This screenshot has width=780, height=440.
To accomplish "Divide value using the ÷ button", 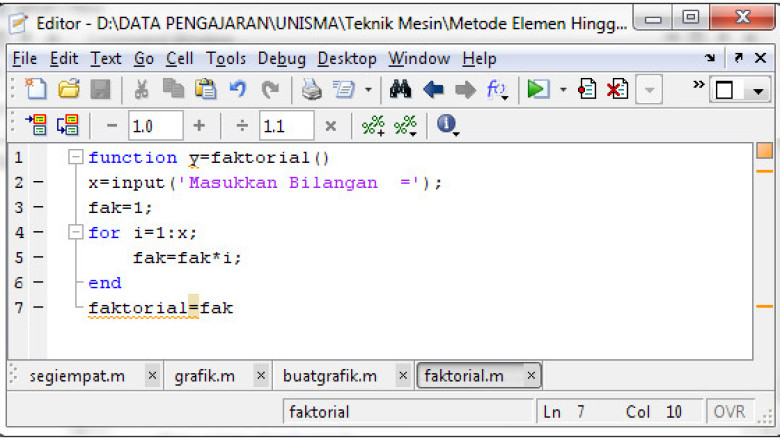I will coord(242,126).
